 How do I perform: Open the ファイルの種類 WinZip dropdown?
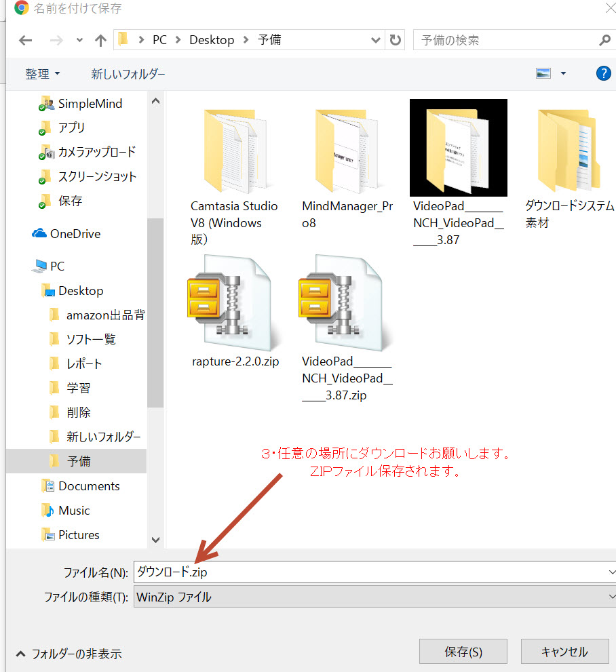pyautogui.click(x=374, y=597)
